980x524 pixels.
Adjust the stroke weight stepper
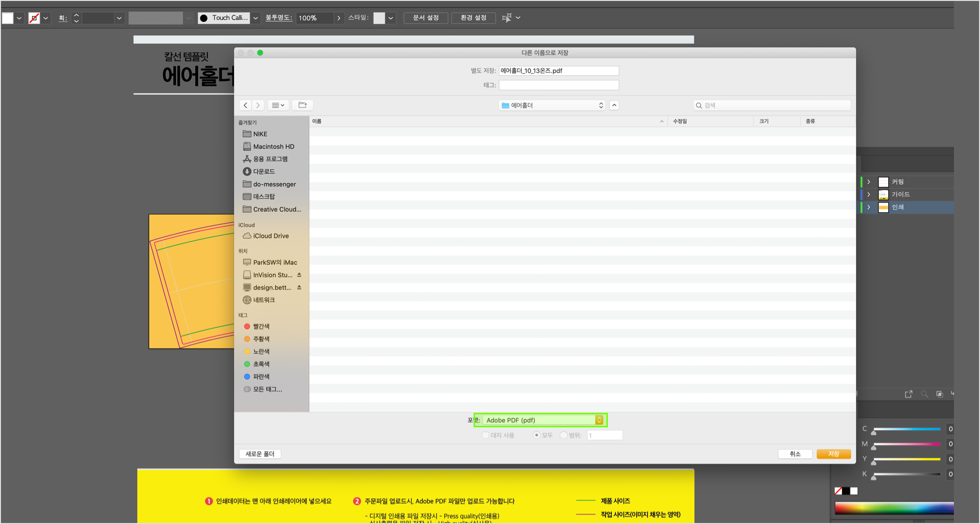pos(76,18)
